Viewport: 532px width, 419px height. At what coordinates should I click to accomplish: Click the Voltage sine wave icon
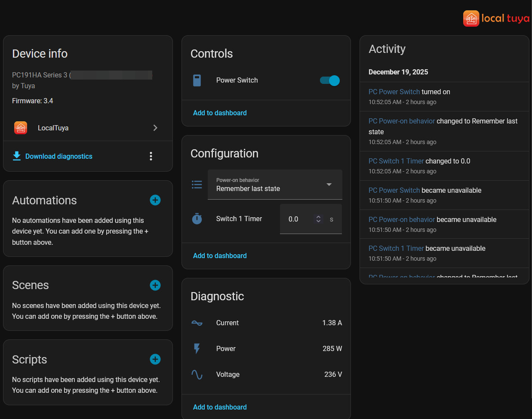click(197, 375)
